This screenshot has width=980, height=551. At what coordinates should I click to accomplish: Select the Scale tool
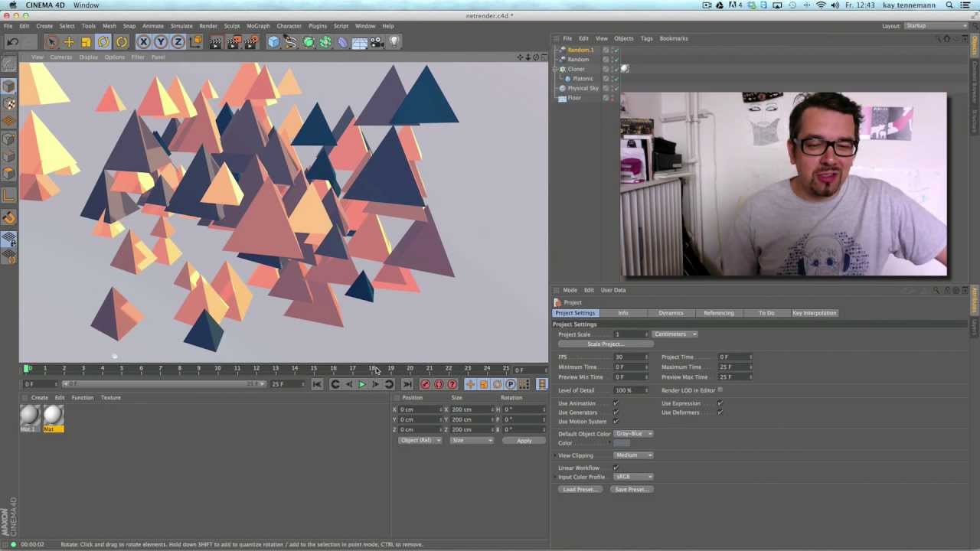pyautogui.click(x=86, y=42)
